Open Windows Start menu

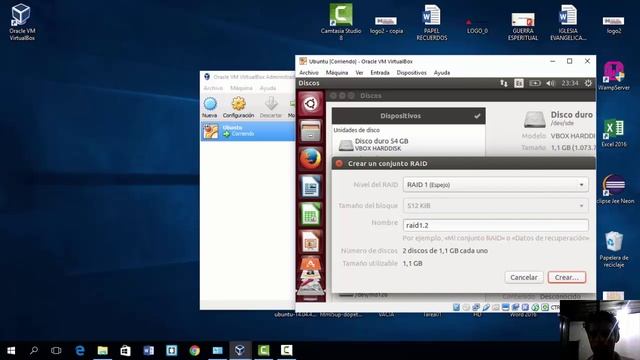click(11, 350)
